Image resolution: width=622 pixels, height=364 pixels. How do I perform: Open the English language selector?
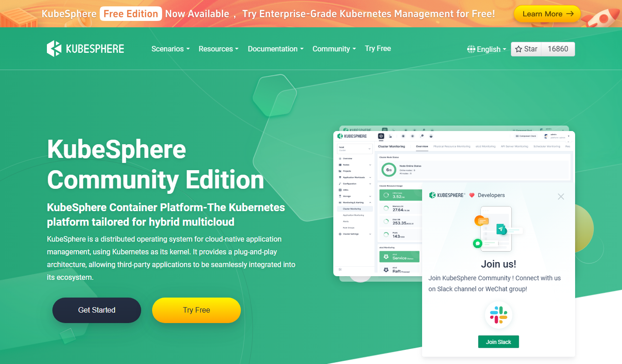tap(487, 49)
